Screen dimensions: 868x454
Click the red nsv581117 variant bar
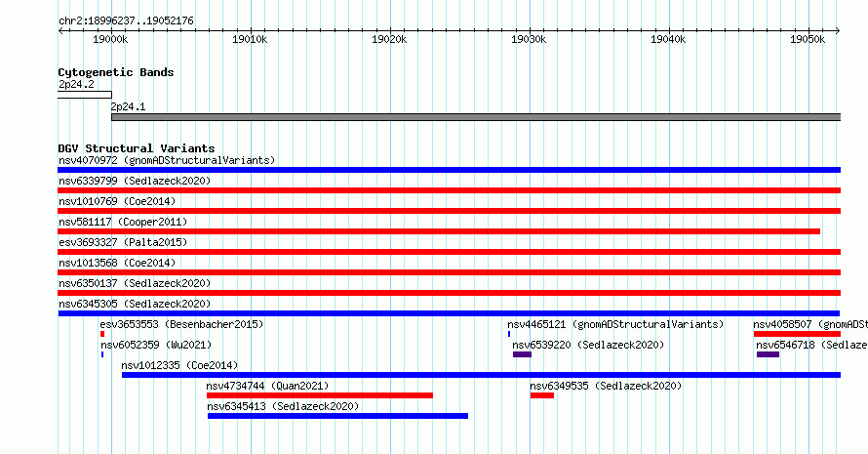pyautogui.click(x=439, y=231)
